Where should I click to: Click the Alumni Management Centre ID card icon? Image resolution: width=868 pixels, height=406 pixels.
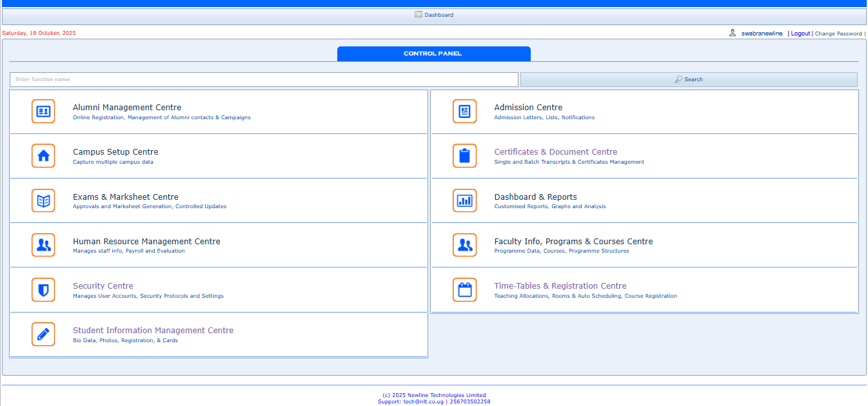(43, 111)
